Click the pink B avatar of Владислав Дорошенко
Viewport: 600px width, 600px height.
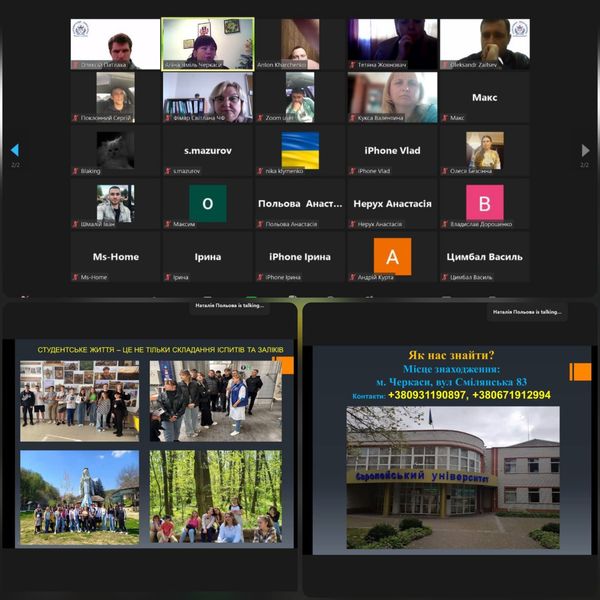click(485, 203)
